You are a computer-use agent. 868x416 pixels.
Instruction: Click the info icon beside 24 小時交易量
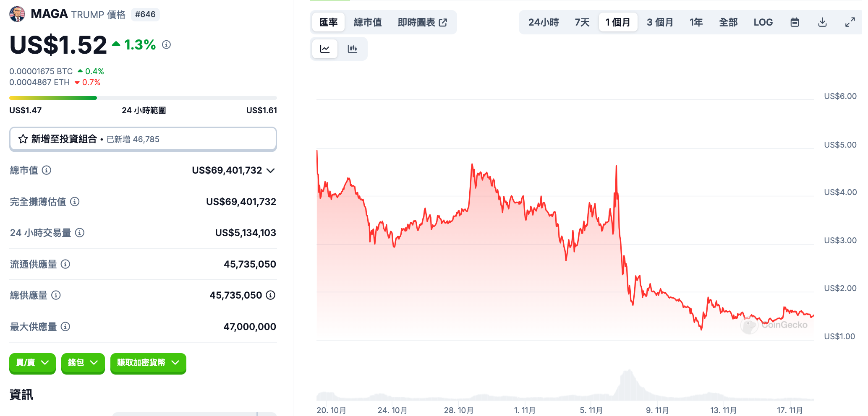click(x=80, y=233)
